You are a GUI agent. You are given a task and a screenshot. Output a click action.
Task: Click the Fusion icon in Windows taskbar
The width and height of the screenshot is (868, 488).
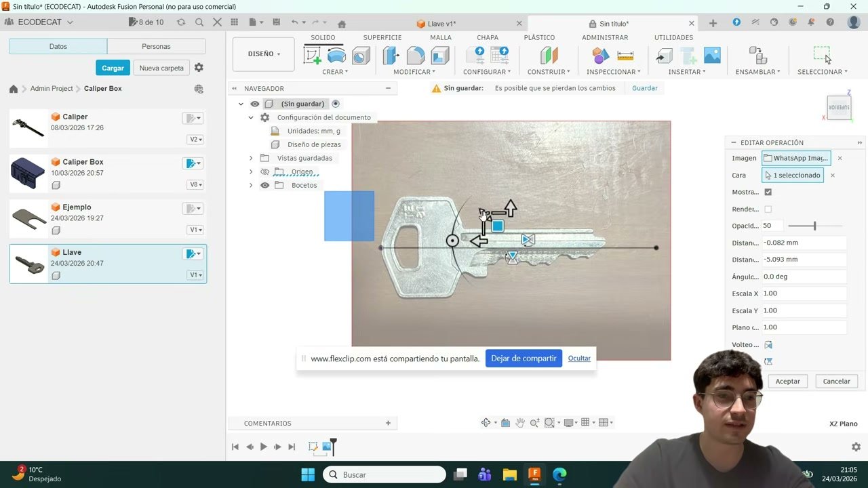[534, 474]
